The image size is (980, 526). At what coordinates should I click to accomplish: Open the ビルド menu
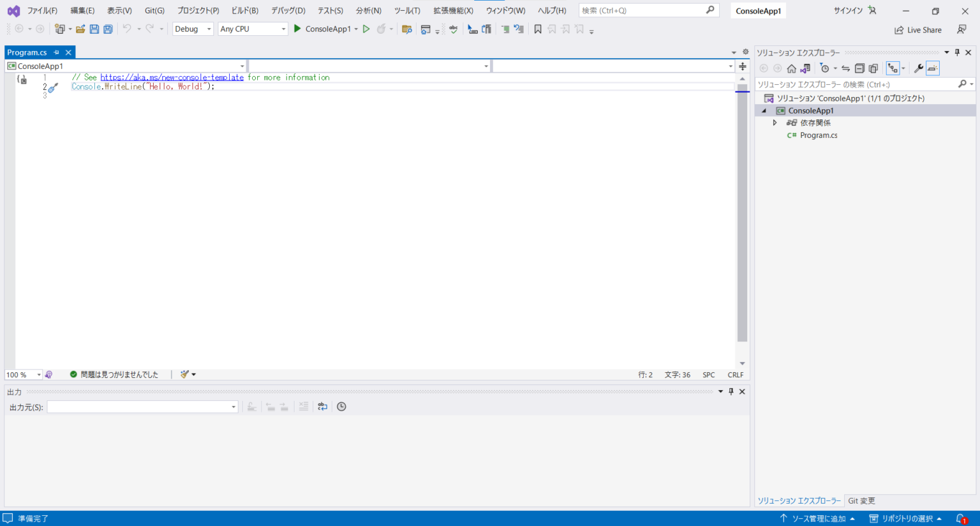pos(245,10)
